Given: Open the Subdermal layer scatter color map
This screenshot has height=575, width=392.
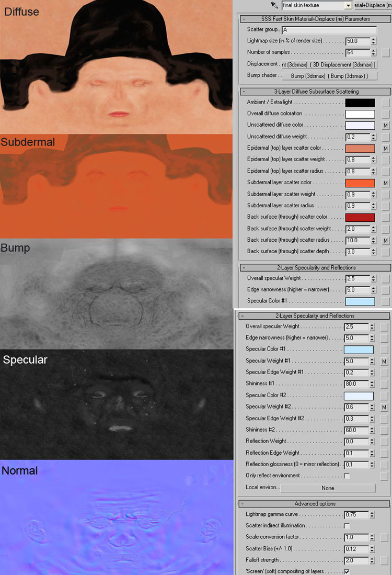Looking at the screenshot, I should 385,183.
